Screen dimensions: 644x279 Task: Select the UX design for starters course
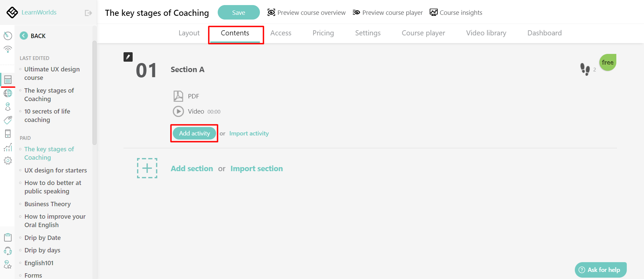tap(55, 170)
